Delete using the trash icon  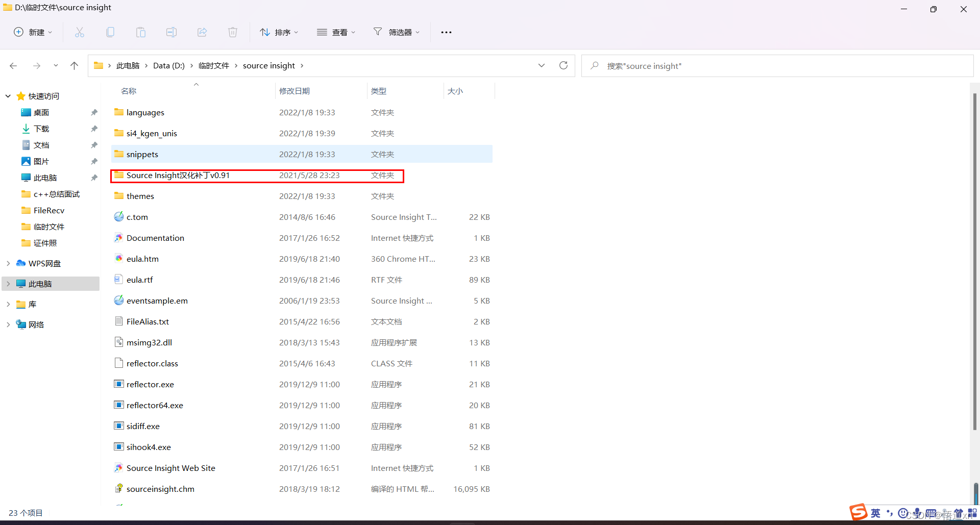tap(233, 32)
